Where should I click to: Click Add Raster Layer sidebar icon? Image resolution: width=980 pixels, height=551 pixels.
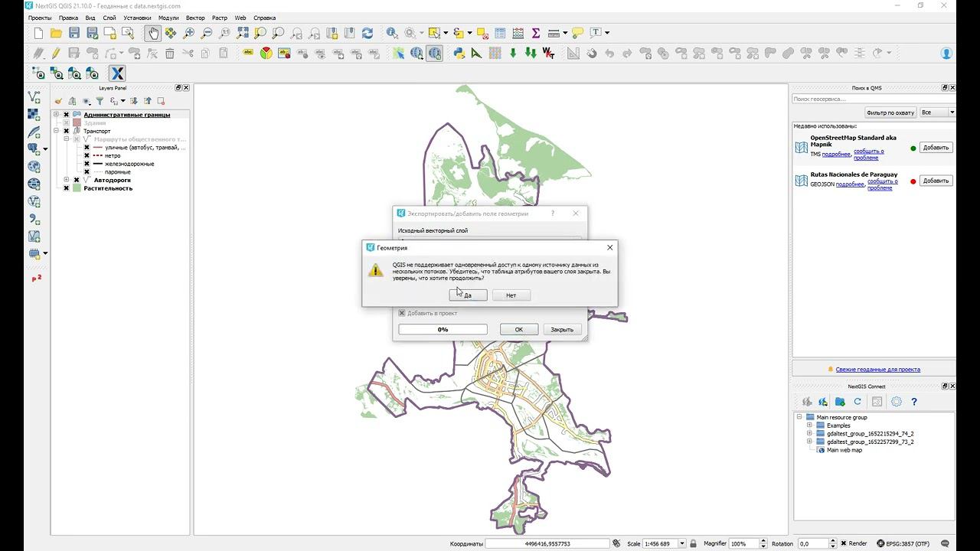pyautogui.click(x=34, y=115)
